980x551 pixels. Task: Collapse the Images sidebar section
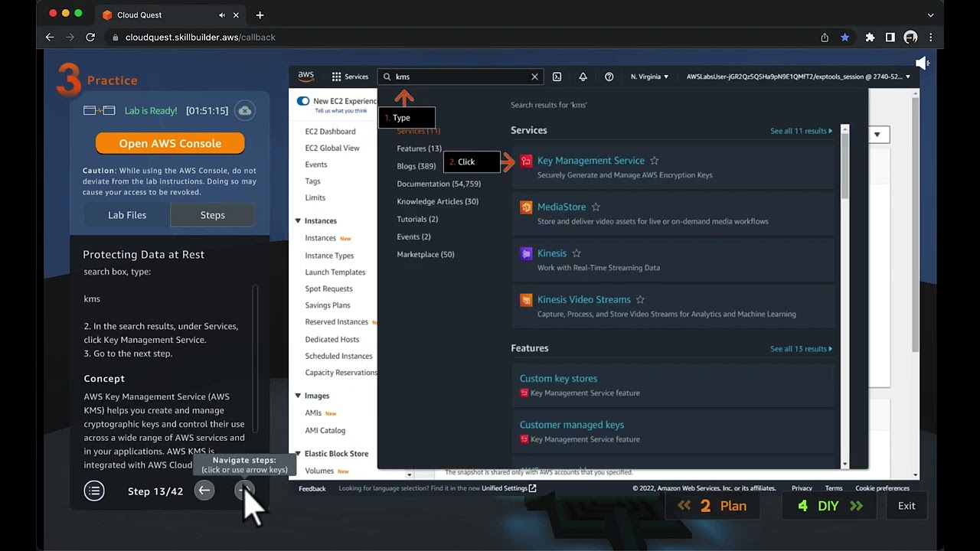coord(298,396)
